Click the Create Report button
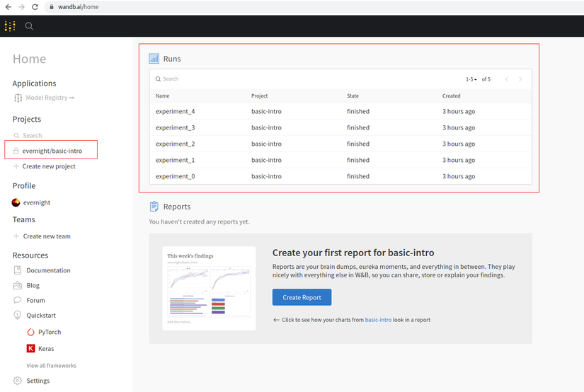 [302, 297]
